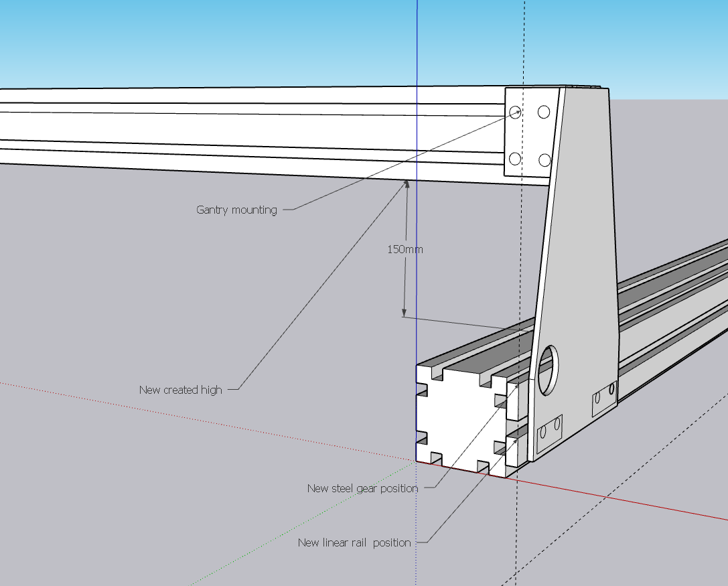The height and width of the screenshot is (586, 728).
Task: Select the "New created high" label
Action: tap(181, 389)
